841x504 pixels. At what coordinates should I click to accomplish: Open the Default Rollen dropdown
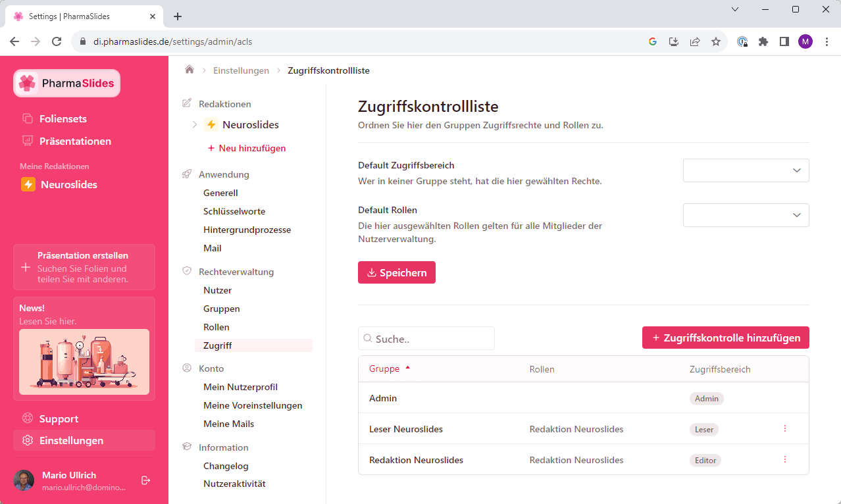tap(746, 215)
